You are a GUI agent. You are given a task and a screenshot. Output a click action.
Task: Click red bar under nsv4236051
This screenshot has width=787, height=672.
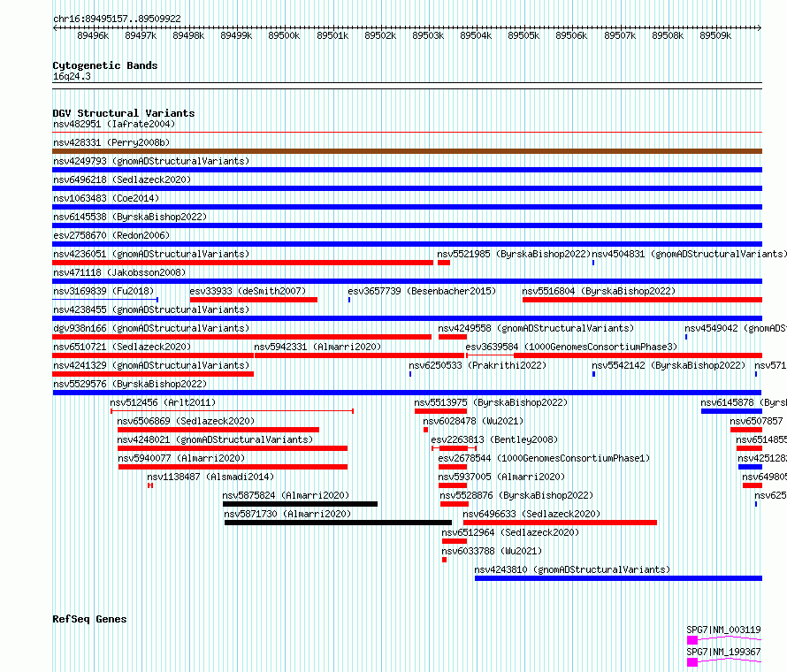point(242,263)
